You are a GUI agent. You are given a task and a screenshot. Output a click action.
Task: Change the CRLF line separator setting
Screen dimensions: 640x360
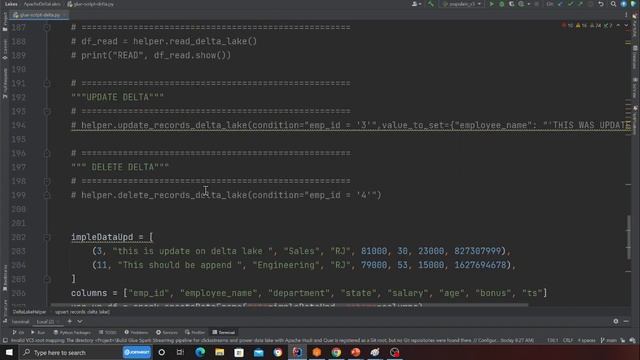tap(568, 340)
